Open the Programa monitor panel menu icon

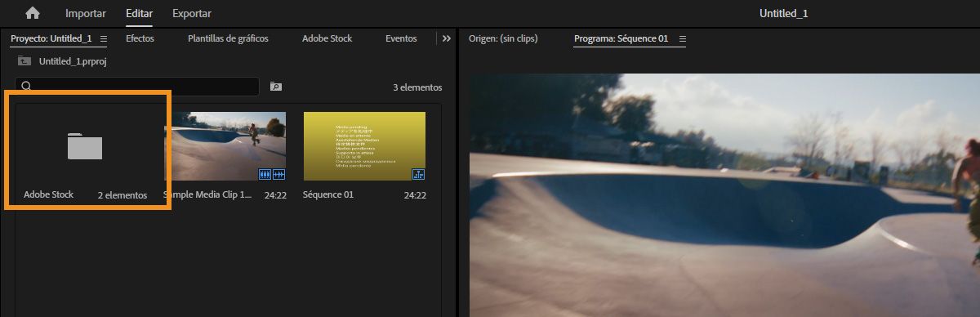[683, 38]
